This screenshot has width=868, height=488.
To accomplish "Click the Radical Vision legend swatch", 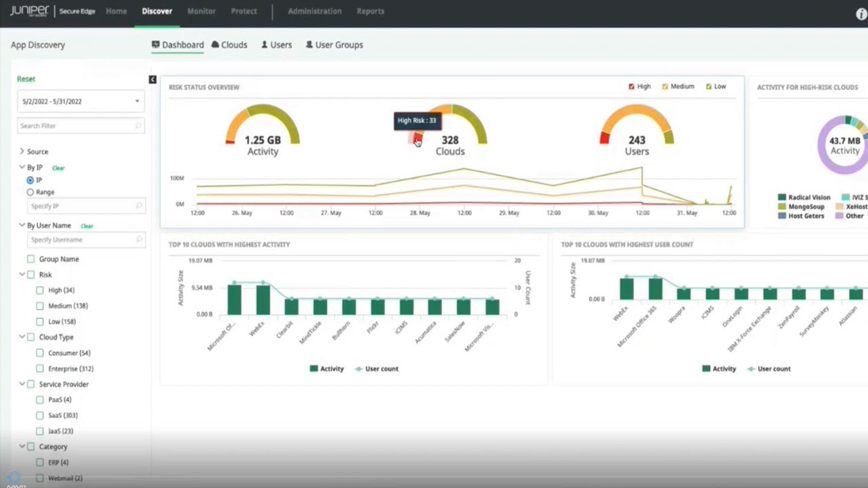I will 782,197.
